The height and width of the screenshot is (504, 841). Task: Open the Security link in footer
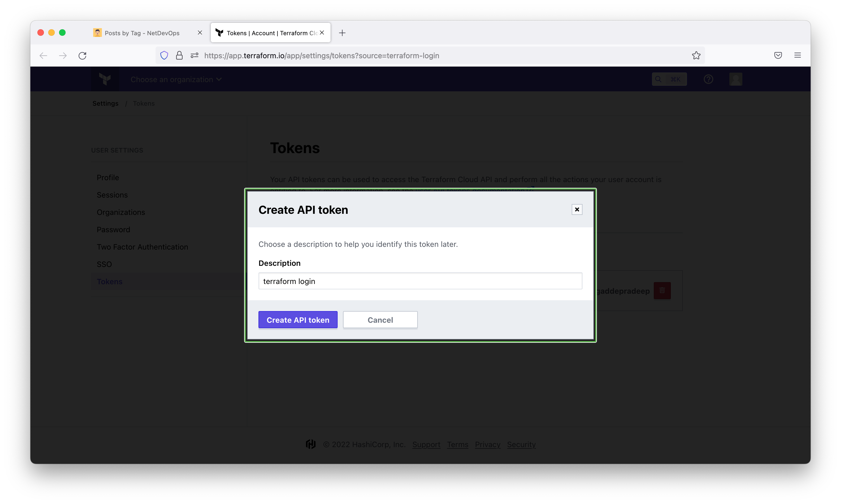point(521,445)
